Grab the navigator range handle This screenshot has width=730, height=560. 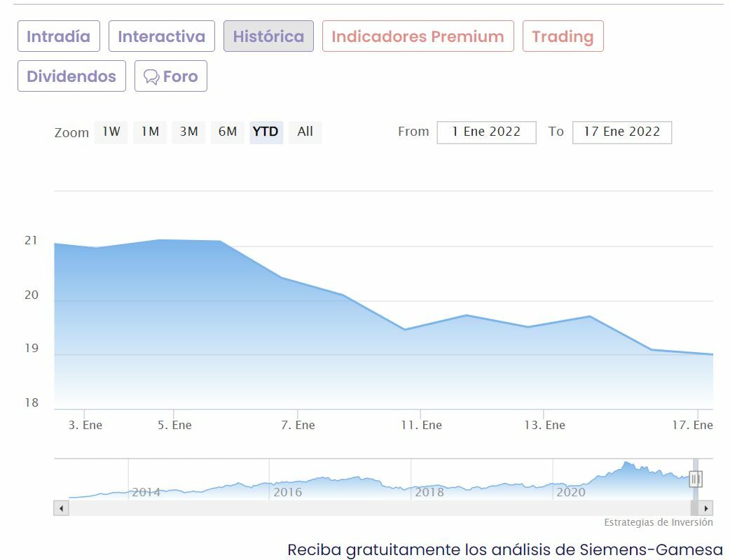coord(696,479)
